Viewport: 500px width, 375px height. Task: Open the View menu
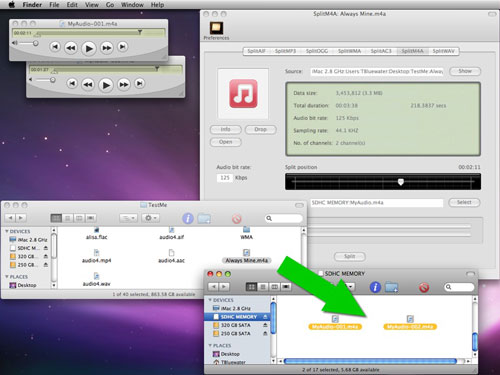(92, 5)
